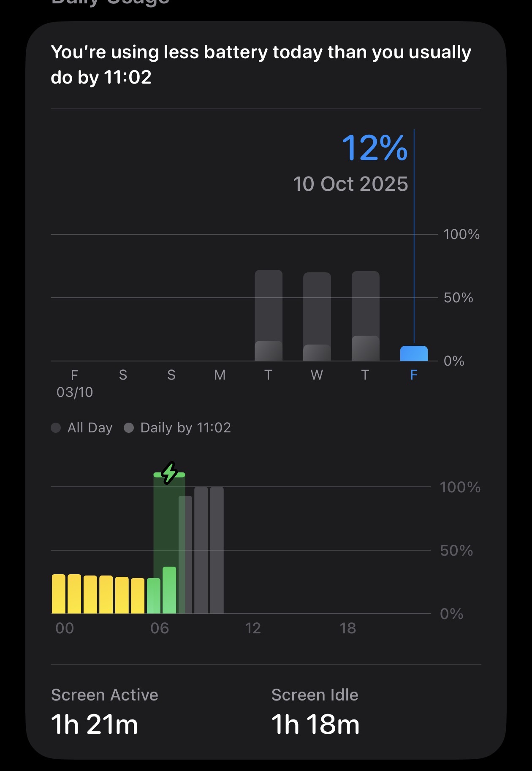Tap the last gray hourly battery bar
The image size is (532, 771).
coord(217,550)
